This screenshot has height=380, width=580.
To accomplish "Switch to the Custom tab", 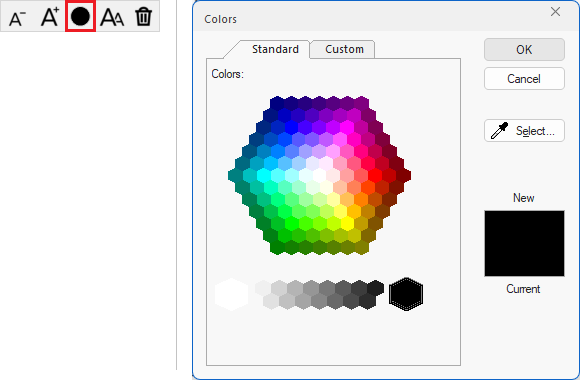I will click(x=344, y=49).
